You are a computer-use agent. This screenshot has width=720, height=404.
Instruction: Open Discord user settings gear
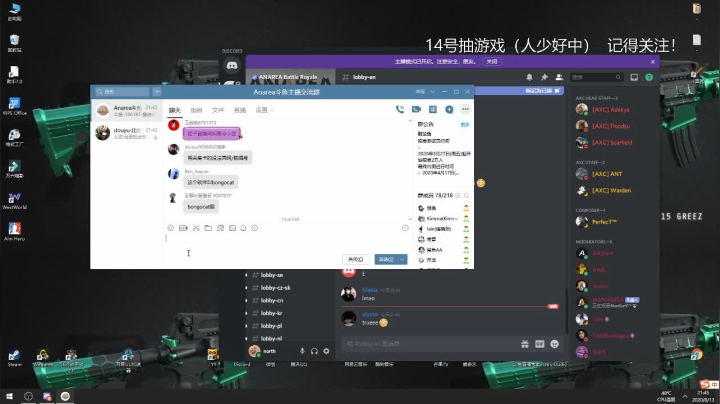[x=326, y=351]
